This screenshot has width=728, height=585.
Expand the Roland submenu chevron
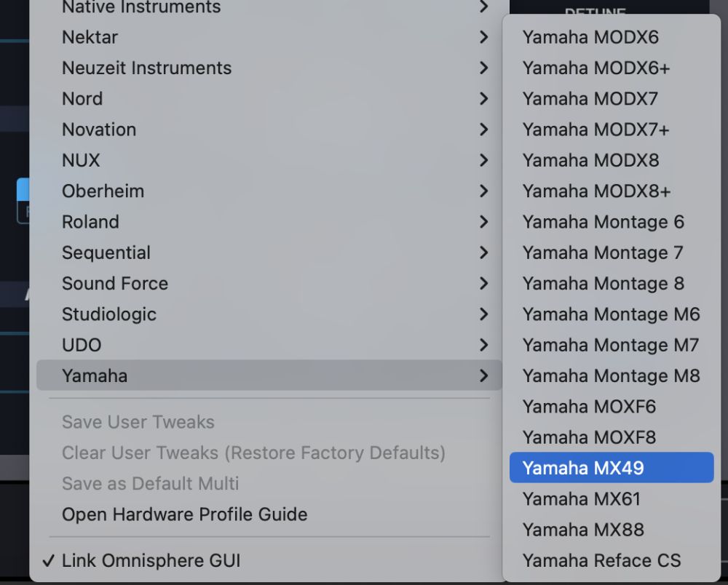coord(483,222)
